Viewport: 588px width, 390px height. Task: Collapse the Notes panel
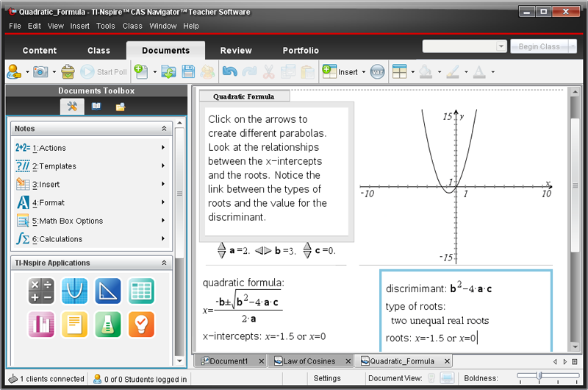(164, 128)
